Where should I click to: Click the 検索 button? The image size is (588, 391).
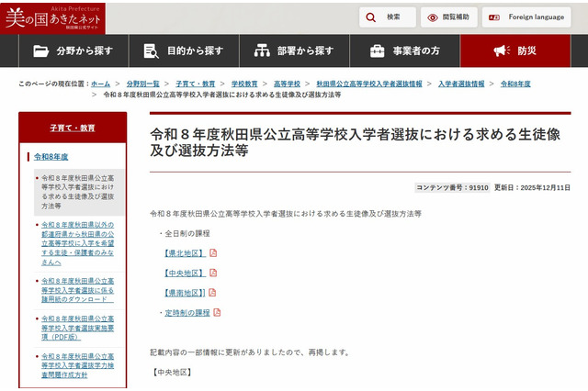click(x=388, y=17)
